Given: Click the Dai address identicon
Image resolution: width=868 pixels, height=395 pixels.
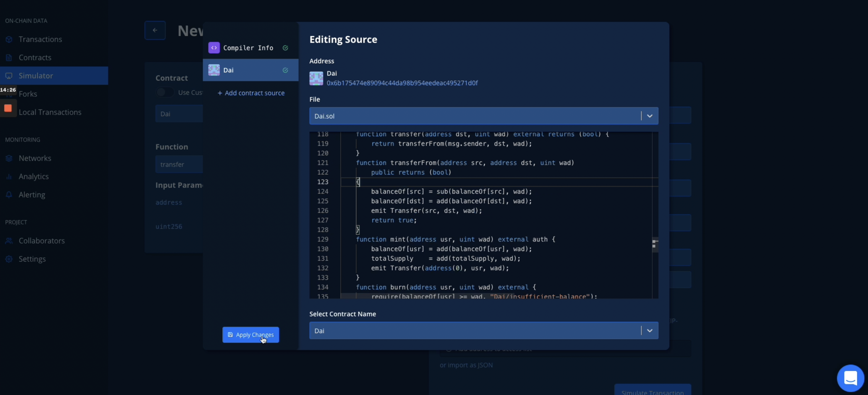Looking at the screenshot, I should coord(316,78).
